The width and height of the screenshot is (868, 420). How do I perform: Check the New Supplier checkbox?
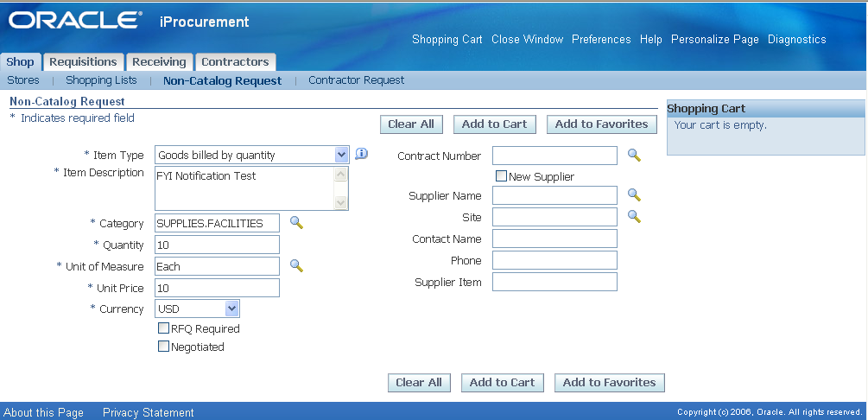point(501,176)
